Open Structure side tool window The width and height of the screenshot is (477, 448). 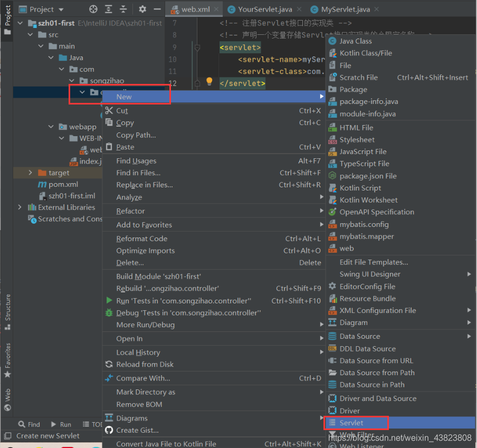click(7, 312)
